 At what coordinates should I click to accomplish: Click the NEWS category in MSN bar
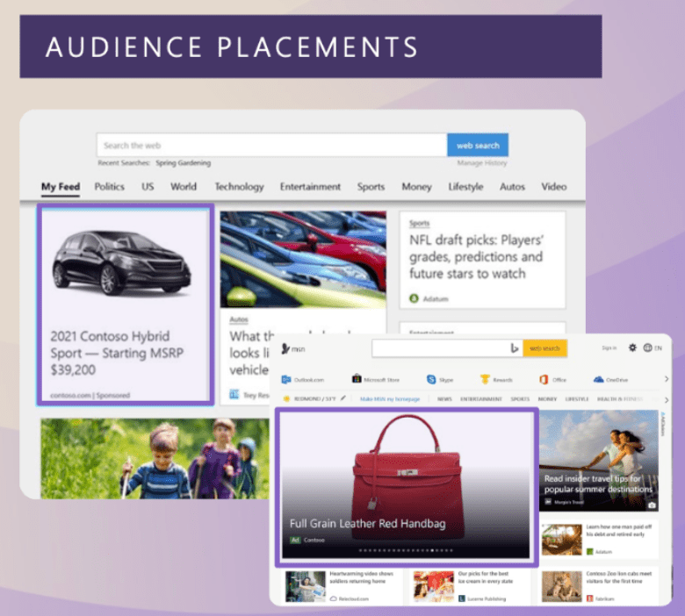coord(444,399)
